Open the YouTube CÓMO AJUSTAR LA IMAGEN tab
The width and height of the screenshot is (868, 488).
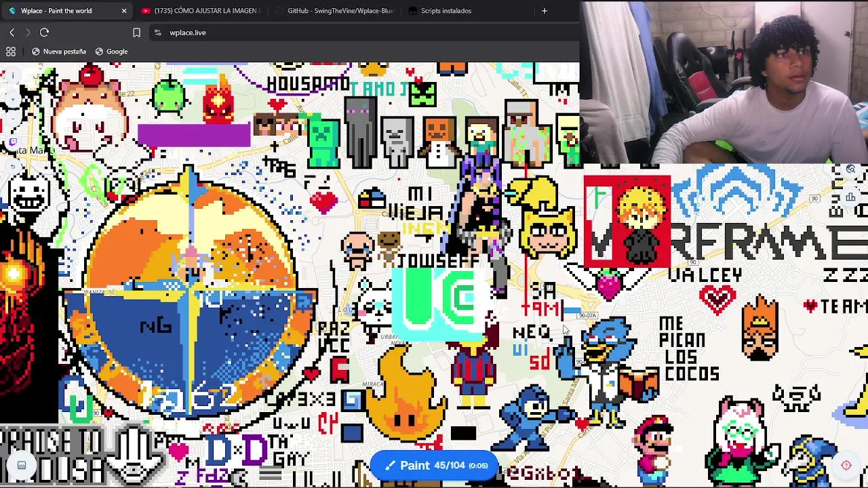(200, 11)
